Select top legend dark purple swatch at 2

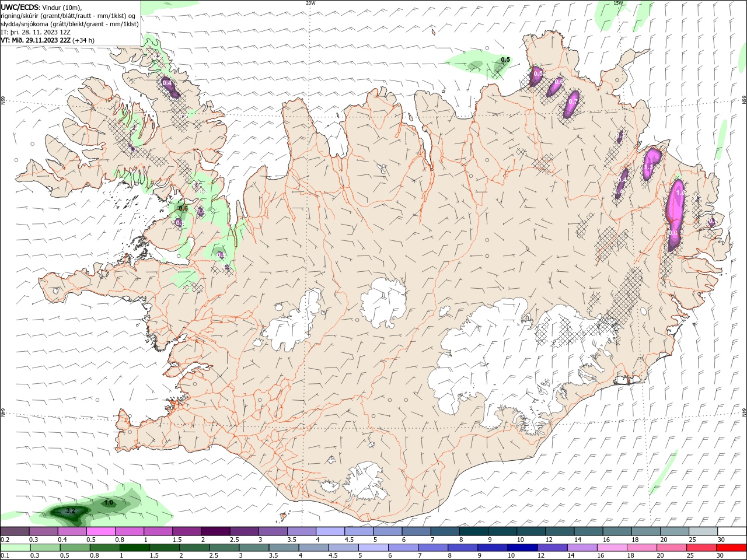[x=215, y=531]
